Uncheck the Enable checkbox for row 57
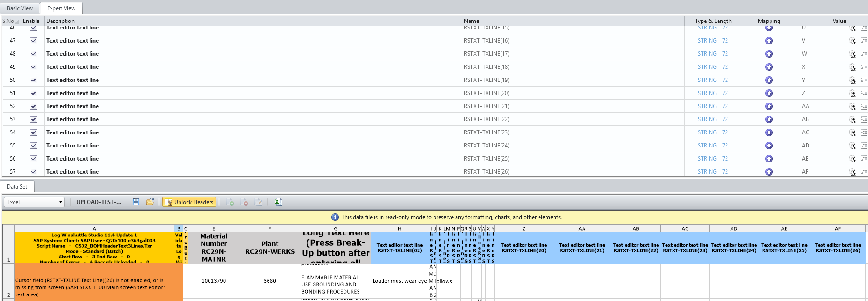This screenshot has height=301, width=868. point(34,172)
